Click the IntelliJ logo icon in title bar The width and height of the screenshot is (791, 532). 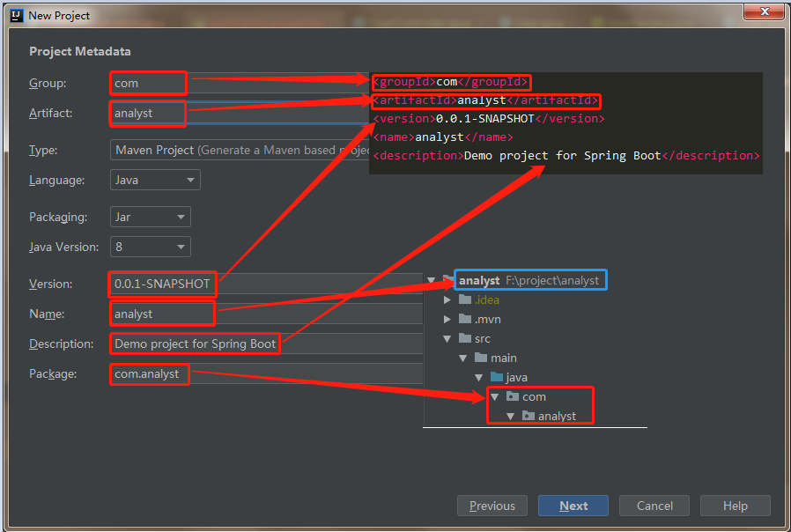(17, 16)
